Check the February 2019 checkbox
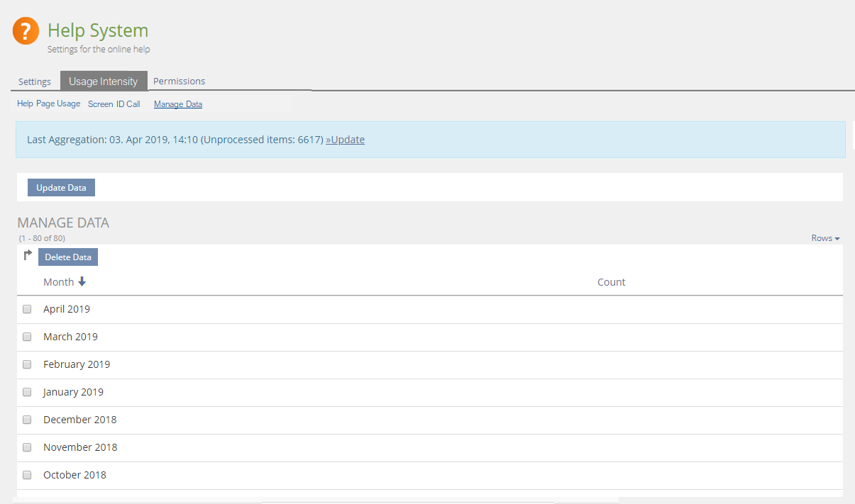 click(27, 364)
